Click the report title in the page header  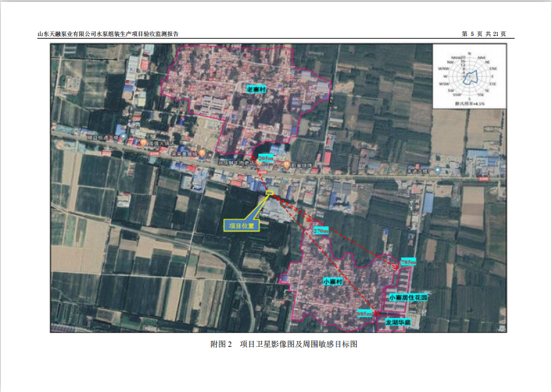tap(108, 34)
